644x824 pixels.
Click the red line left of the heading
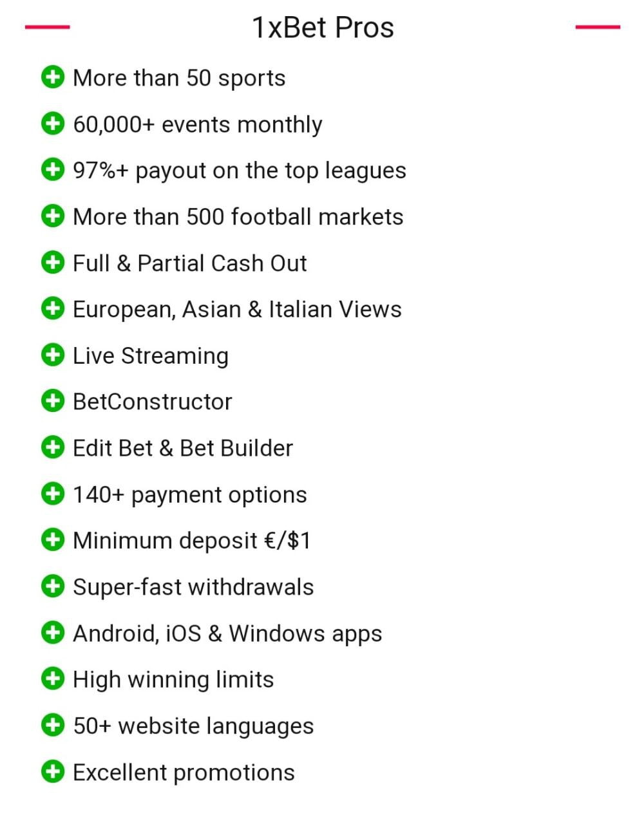pyautogui.click(x=47, y=27)
